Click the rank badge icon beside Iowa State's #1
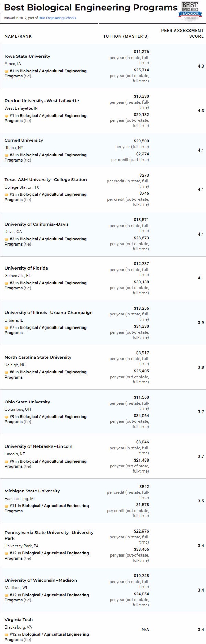The image size is (206, 644). 7,71
